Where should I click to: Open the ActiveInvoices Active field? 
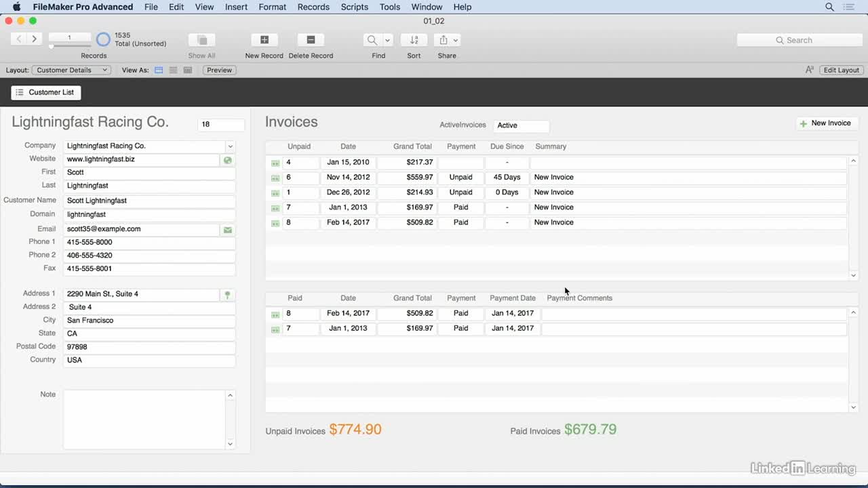(521, 125)
